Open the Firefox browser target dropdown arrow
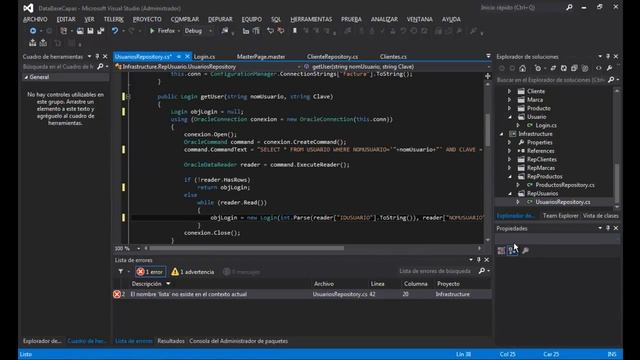Viewport: 640px width, 360px height. (179, 31)
